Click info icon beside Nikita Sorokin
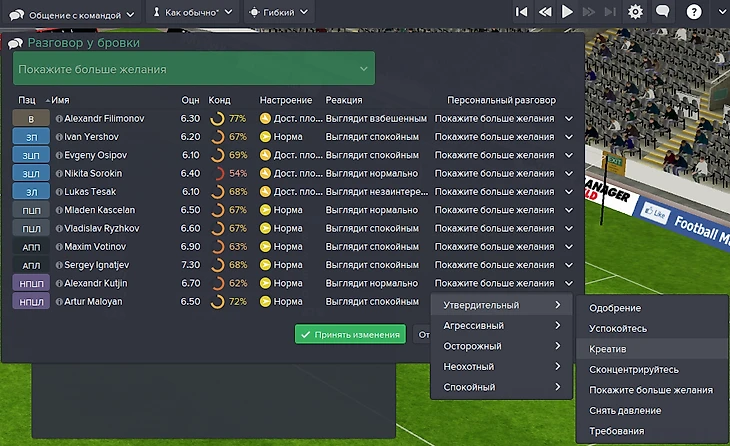The height and width of the screenshot is (446, 730). 59,173
